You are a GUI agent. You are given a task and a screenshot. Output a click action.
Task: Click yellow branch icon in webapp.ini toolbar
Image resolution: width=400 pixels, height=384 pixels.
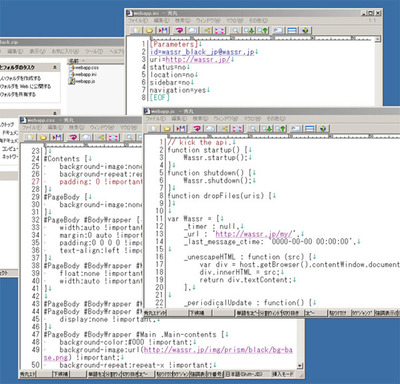coord(207,31)
